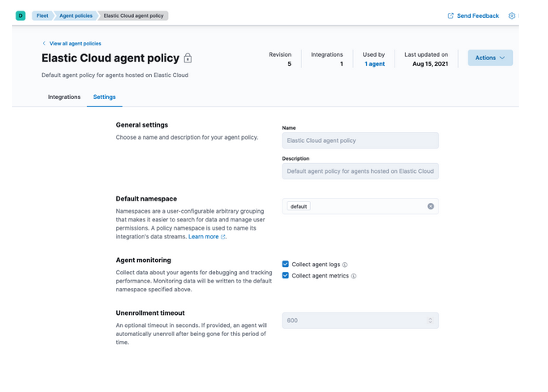Open the settings gear icon in header
The height and width of the screenshot is (392, 548).
(511, 15)
